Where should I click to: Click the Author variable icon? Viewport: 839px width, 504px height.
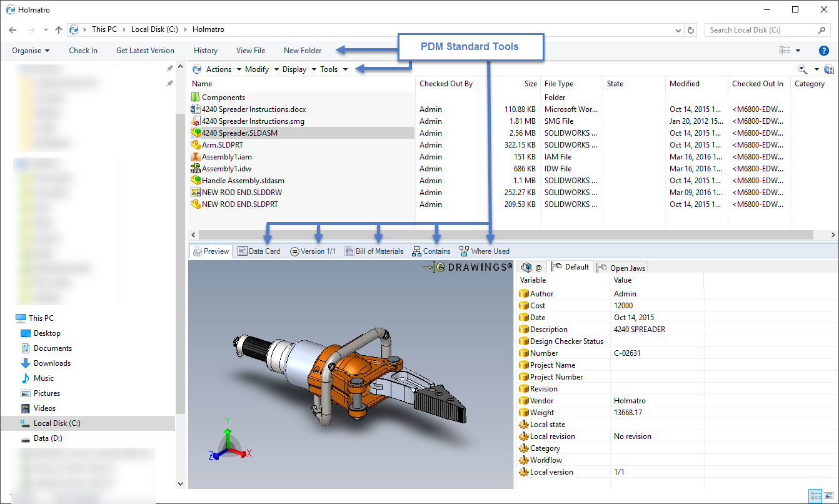(x=524, y=293)
